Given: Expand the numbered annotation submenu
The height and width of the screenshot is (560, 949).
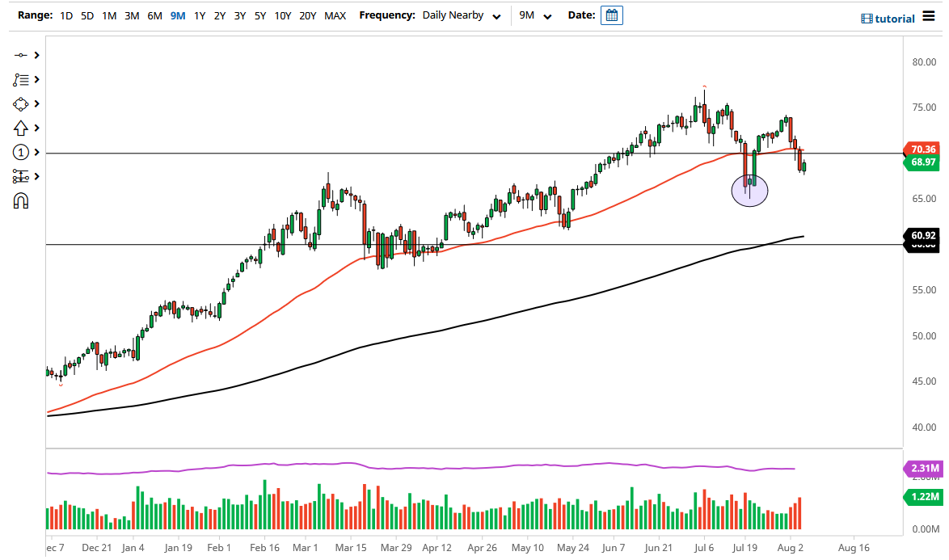Looking at the screenshot, I should 37,153.
